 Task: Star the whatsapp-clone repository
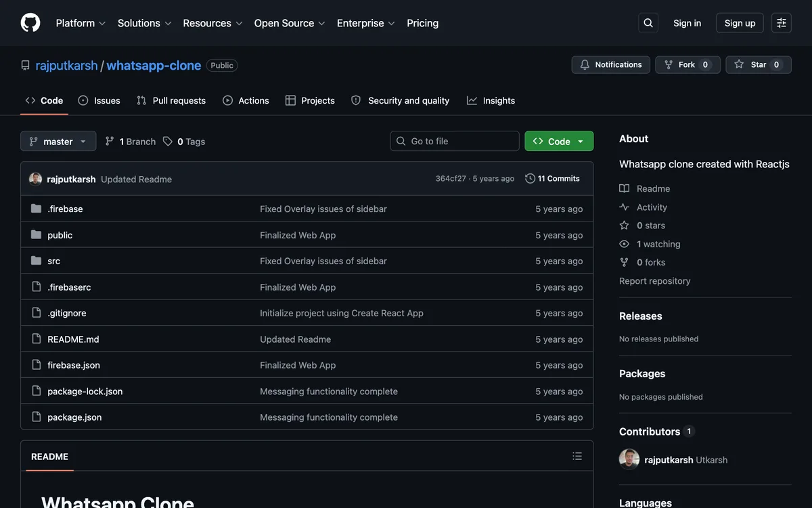tap(759, 65)
